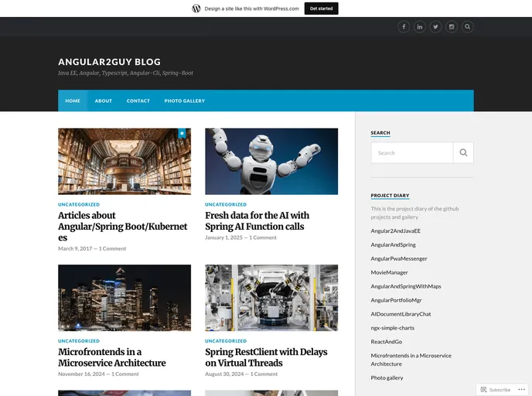Open Microfrontends in a Microservice Architecture post title
The width and height of the screenshot is (532, 396).
tap(111, 357)
